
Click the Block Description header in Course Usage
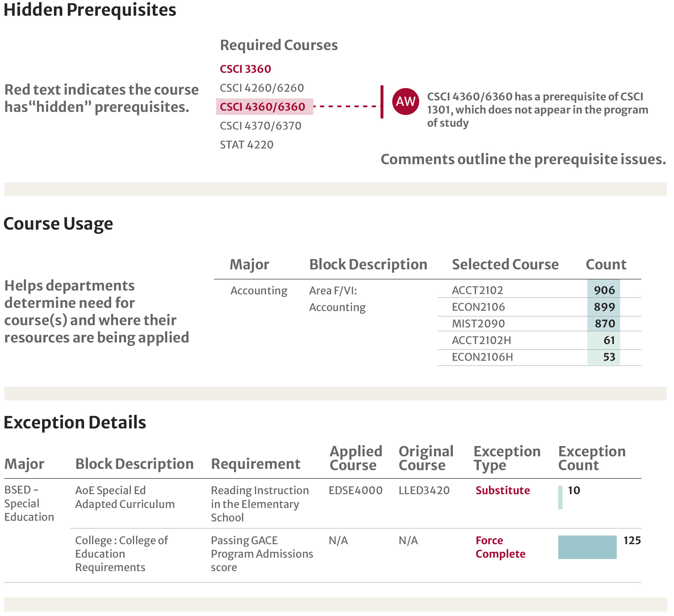point(368,265)
